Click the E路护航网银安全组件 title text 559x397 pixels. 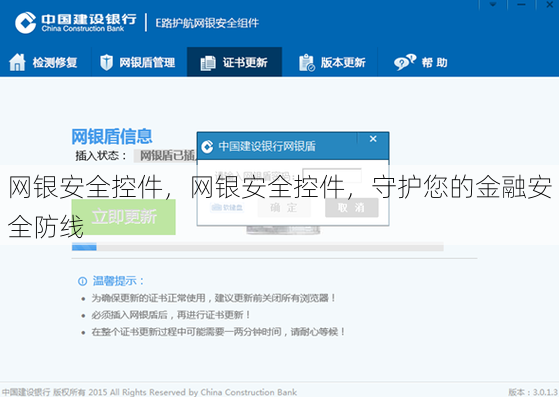207,23
